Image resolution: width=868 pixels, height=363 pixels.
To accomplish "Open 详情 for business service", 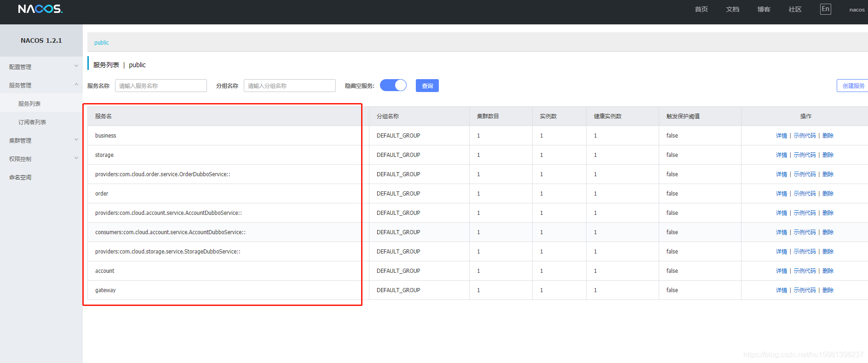I will point(782,136).
